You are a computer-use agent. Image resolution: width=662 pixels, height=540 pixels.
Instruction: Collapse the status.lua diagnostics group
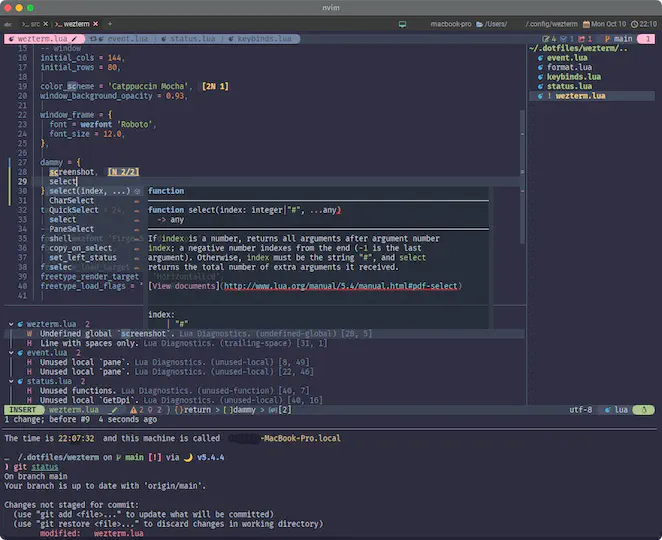click(x=11, y=380)
